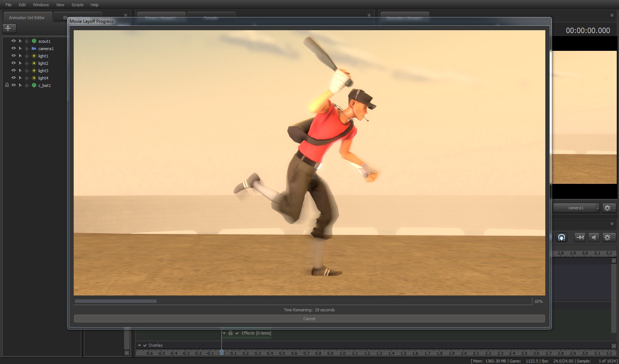This screenshot has height=364, width=619.
Task: Click the timeline playhead marker at zero
Action: [x=221, y=353]
